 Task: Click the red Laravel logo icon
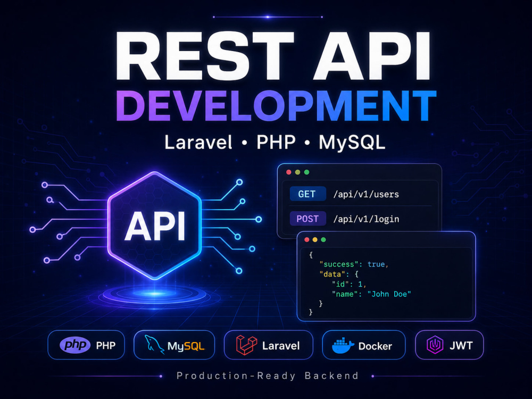pos(247,345)
